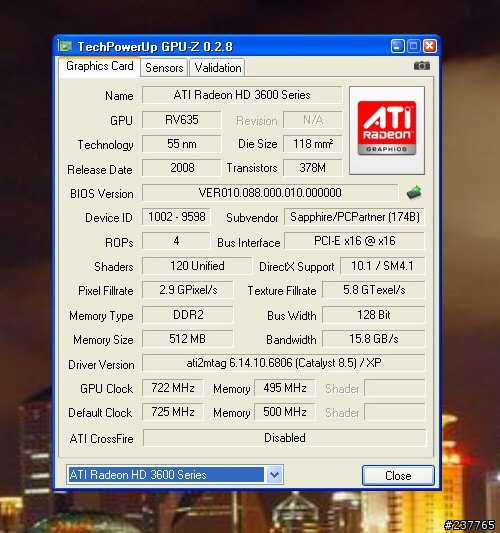This screenshot has height=533, width=500.
Task: Click the Close button at bottom
Action: click(398, 475)
